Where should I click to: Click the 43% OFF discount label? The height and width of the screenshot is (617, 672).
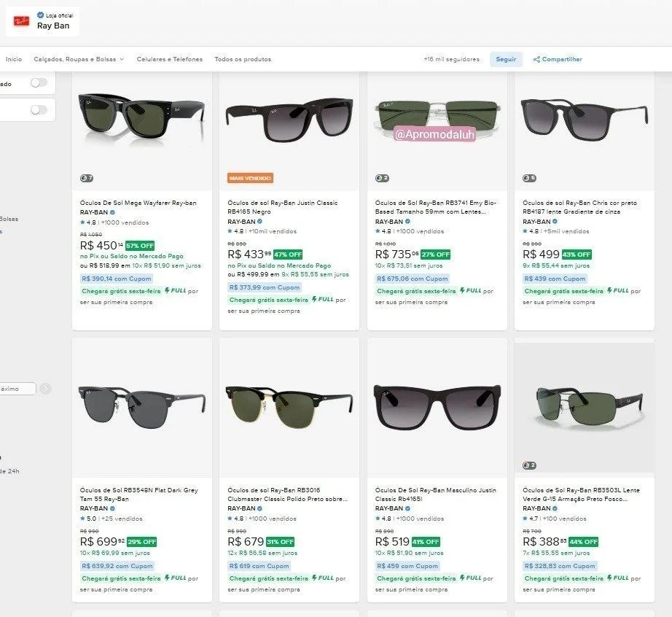point(577,255)
